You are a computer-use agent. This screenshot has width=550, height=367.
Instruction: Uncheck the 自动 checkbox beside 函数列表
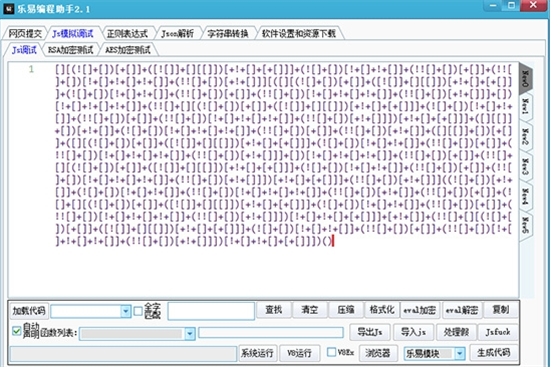(x=16, y=331)
